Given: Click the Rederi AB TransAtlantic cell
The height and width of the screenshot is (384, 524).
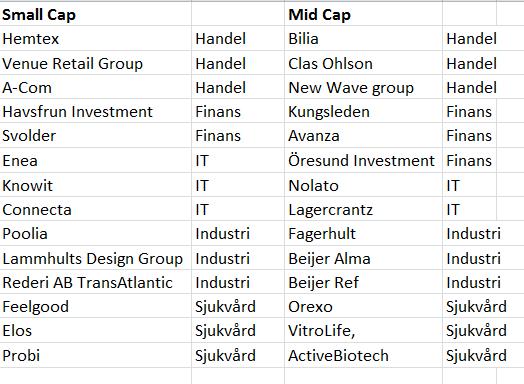Looking at the screenshot, I should (x=96, y=282).
